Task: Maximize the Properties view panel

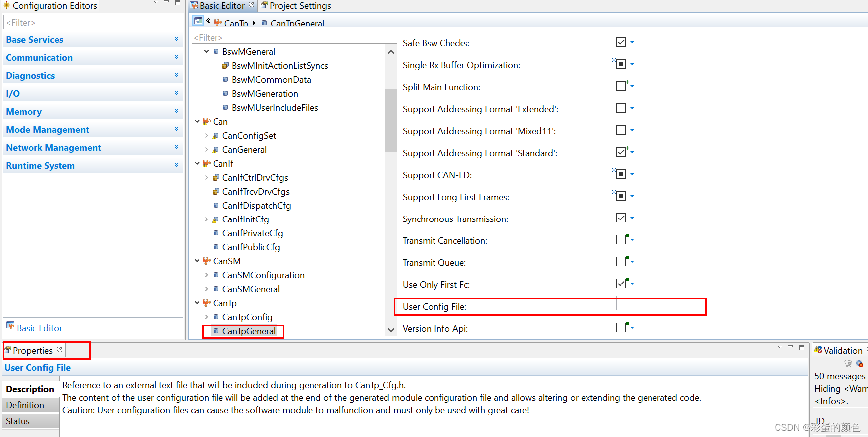Action: pyautogui.click(x=802, y=347)
